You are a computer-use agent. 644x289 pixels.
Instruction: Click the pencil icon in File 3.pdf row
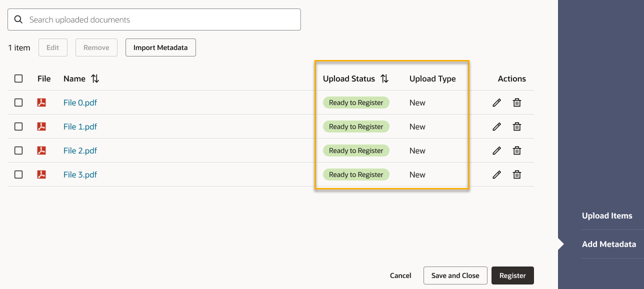click(496, 174)
